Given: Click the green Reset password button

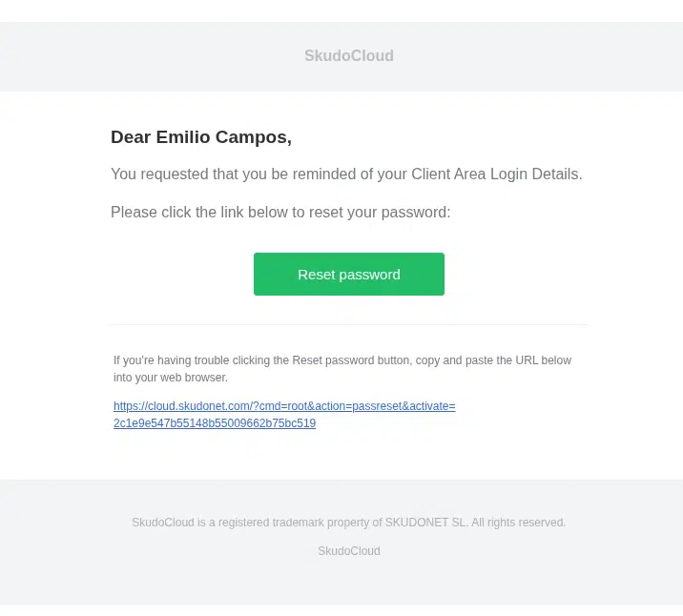Looking at the screenshot, I should [x=349, y=274].
